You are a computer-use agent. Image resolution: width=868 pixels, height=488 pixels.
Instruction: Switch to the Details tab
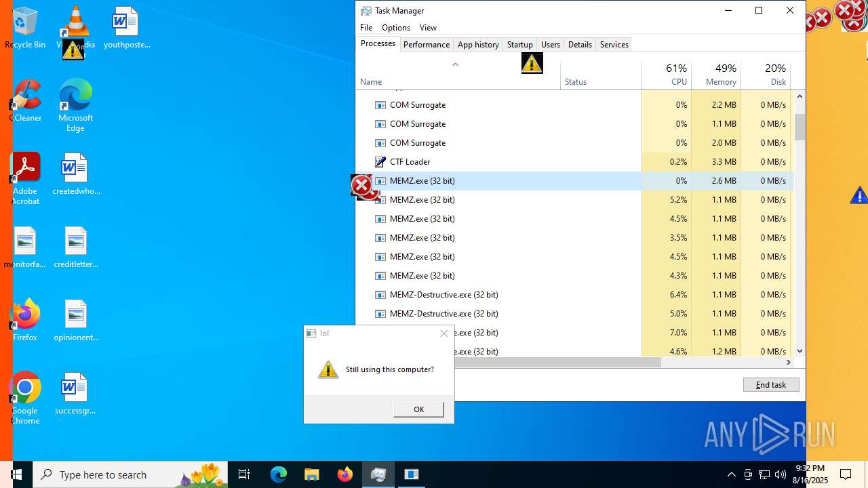[x=580, y=45]
